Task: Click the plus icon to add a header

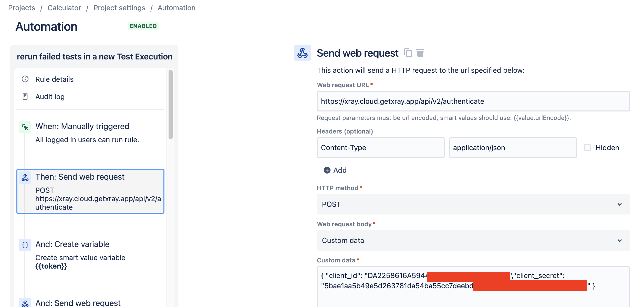Action: [327, 170]
